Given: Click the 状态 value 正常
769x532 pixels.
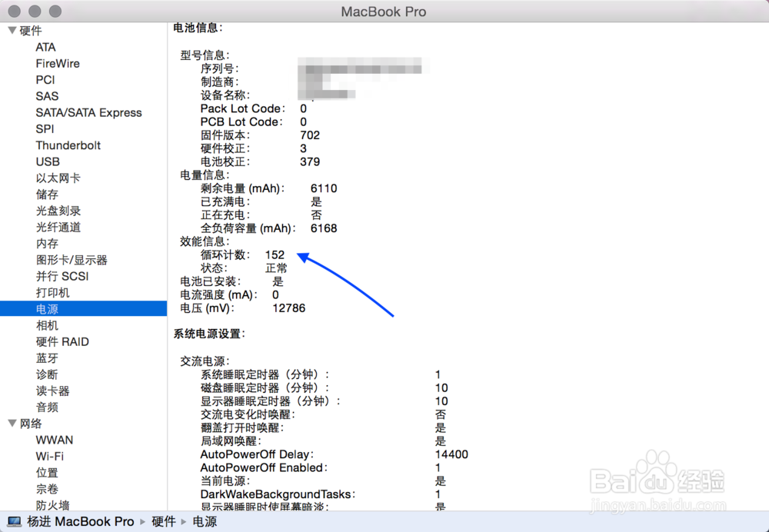Looking at the screenshot, I should pos(276,268).
